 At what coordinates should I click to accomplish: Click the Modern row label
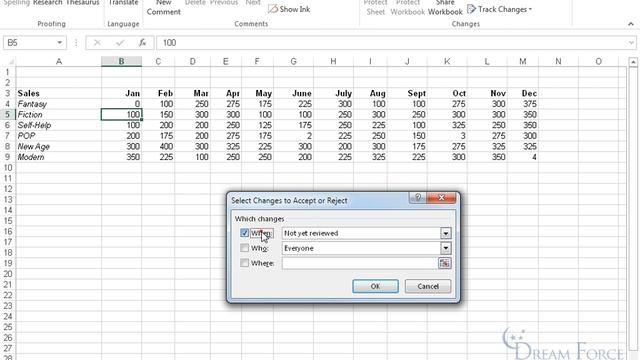[x=59, y=157]
